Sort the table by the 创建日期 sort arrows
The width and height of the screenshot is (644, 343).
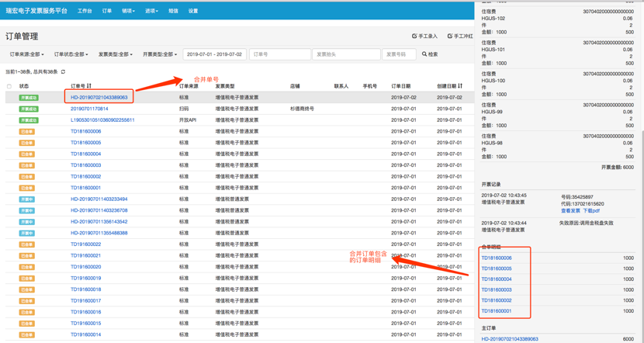tap(460, 86)
